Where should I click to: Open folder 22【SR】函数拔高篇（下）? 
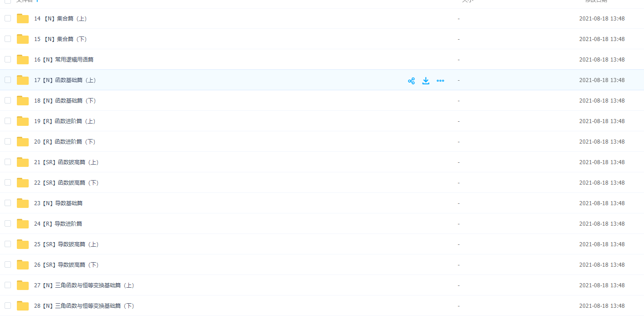coord(66,183)
